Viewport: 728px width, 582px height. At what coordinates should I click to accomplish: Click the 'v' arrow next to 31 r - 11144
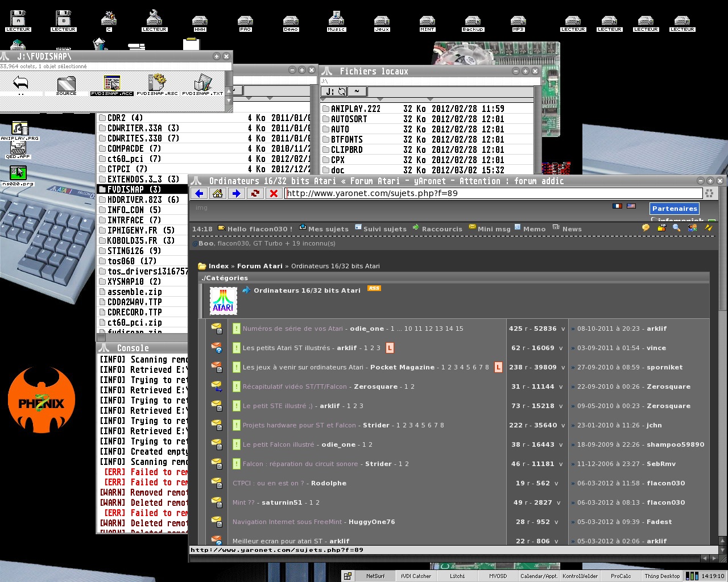[x=560, y=386]
